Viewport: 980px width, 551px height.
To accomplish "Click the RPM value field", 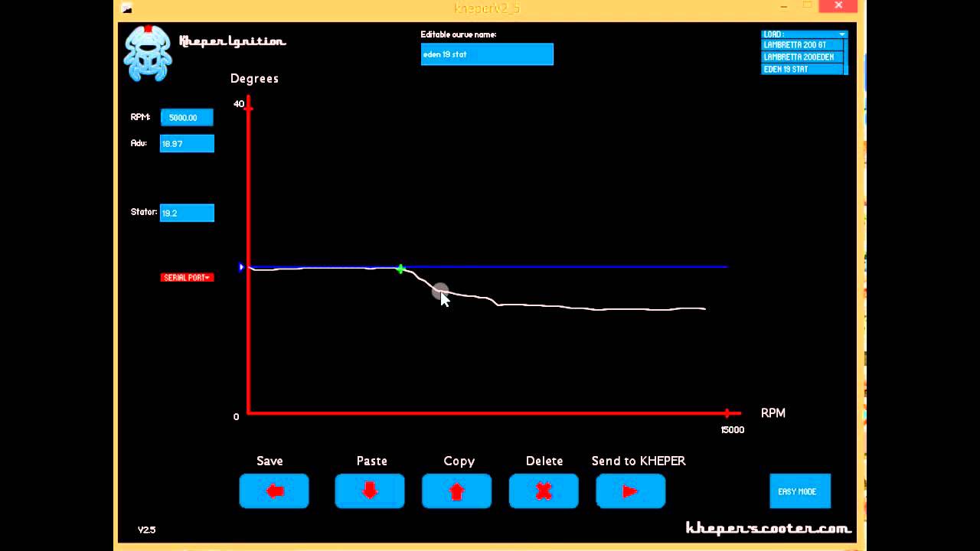I will (187, 117).
